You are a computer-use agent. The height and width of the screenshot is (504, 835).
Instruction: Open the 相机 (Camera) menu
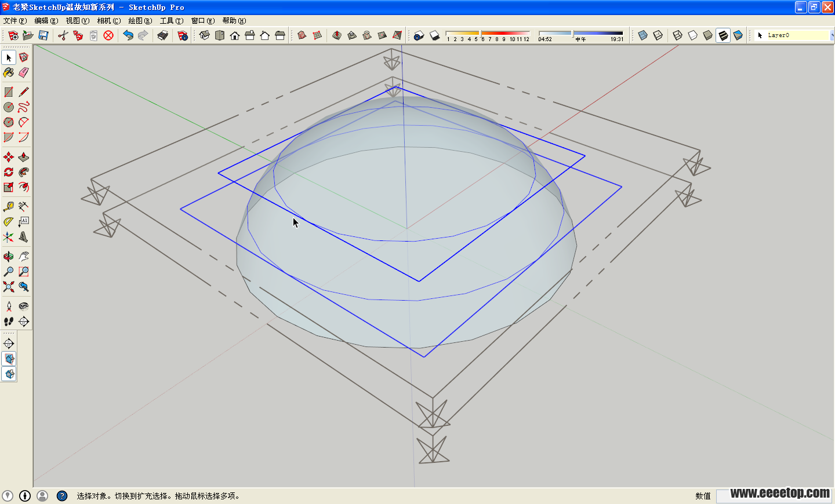(109, 21)
